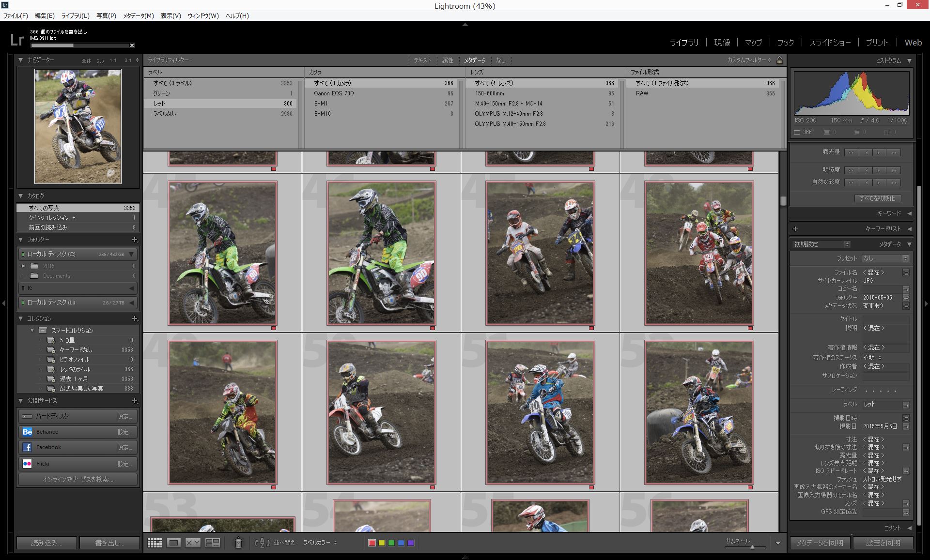
Task: Click the 設定を同期 button
Action: [x=883, y=543]
